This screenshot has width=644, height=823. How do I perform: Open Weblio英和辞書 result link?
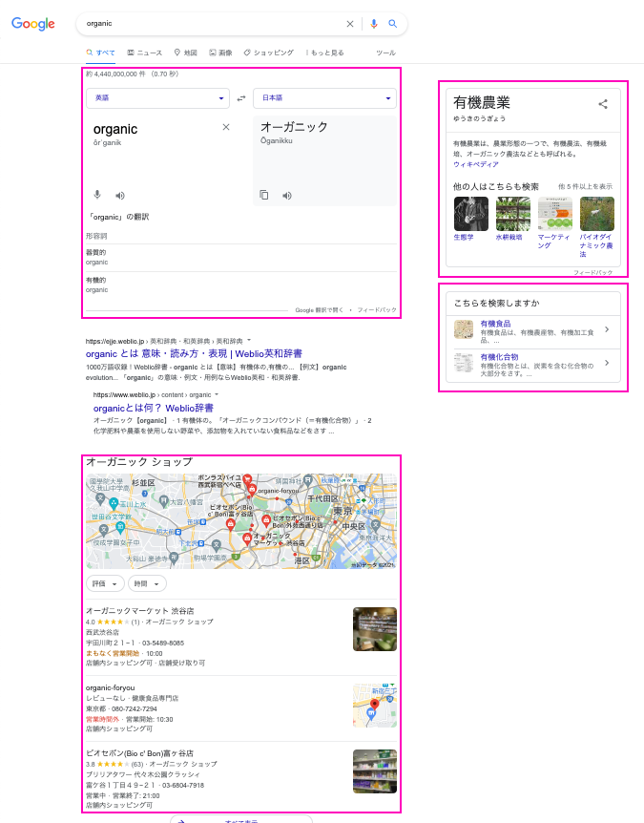[194, 354]
